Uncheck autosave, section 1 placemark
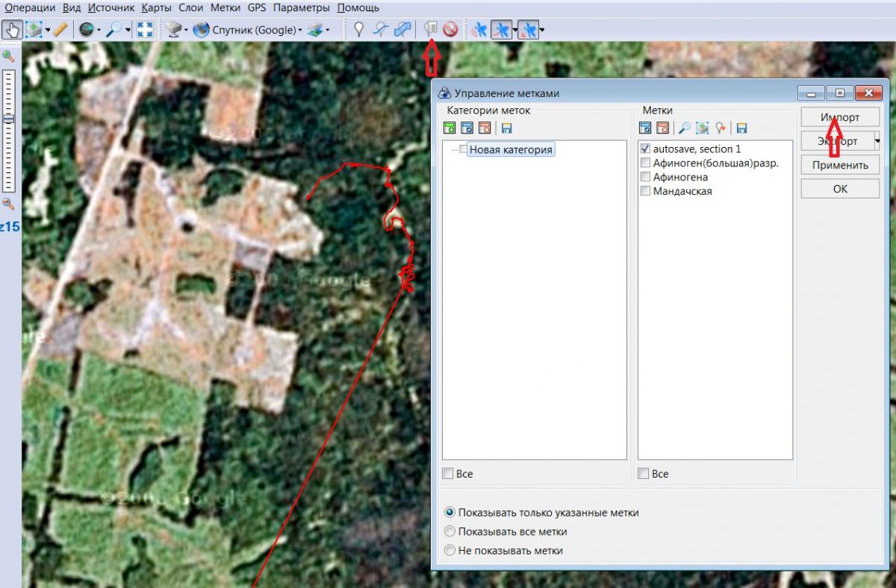The height and width of the screenshot is (588, 896). [x=645, y=149]
